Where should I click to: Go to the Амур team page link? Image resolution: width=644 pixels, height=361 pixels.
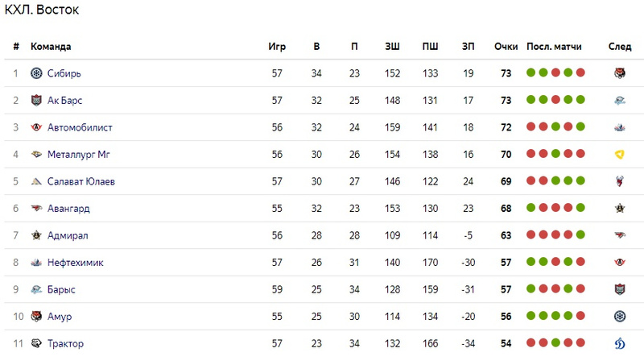coord(60,317)
